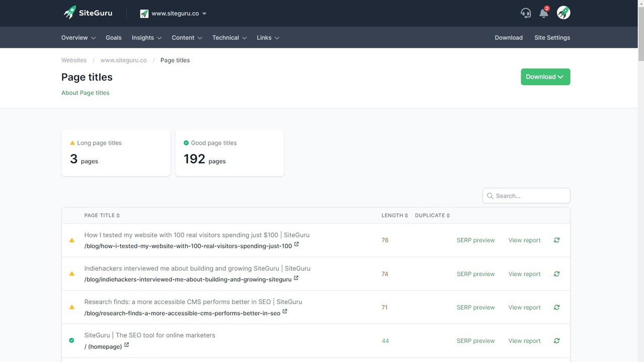Click the SiteGuru rocket logo
This screenshot has height=362, width=644.
(x=70, y=13)
